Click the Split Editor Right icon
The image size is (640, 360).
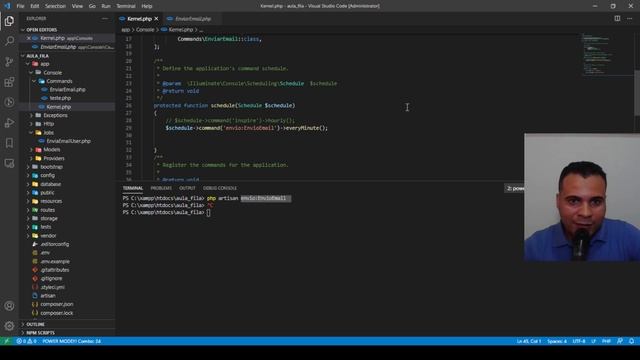617,18
